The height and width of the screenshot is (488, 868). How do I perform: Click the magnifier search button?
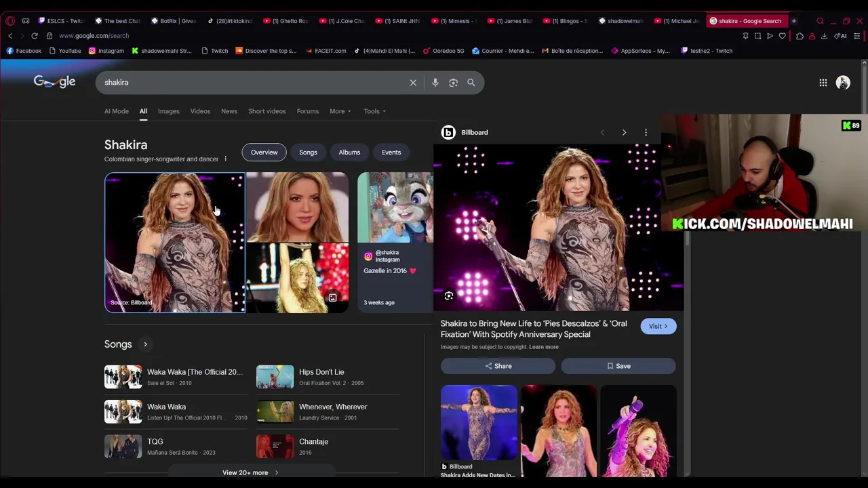[471, 83]
